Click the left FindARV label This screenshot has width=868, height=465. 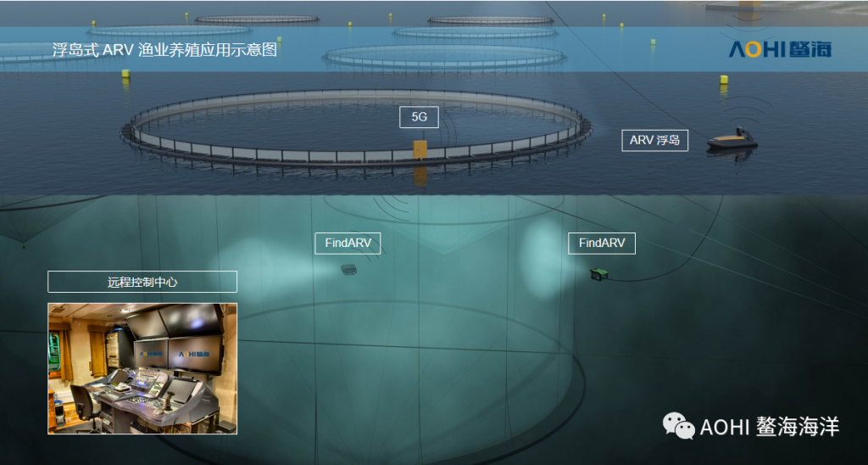tap(348, 243)
